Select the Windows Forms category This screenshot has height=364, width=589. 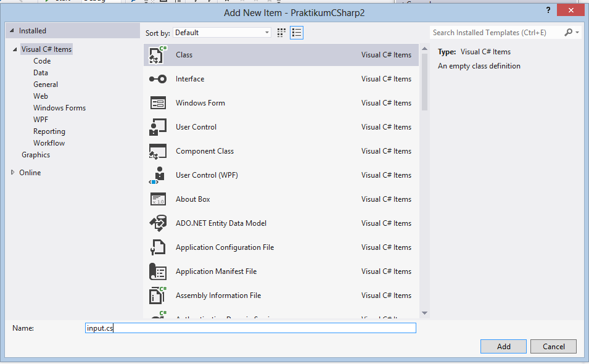tap(59, 108)
